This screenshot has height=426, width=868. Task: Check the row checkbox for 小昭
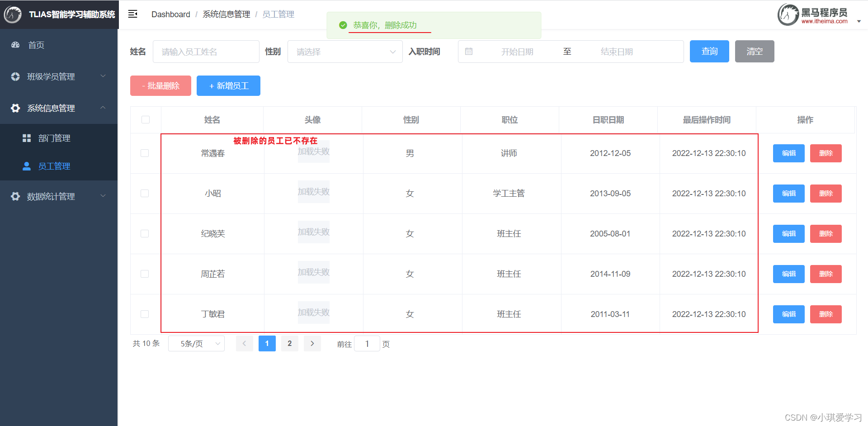pos(145,193)
